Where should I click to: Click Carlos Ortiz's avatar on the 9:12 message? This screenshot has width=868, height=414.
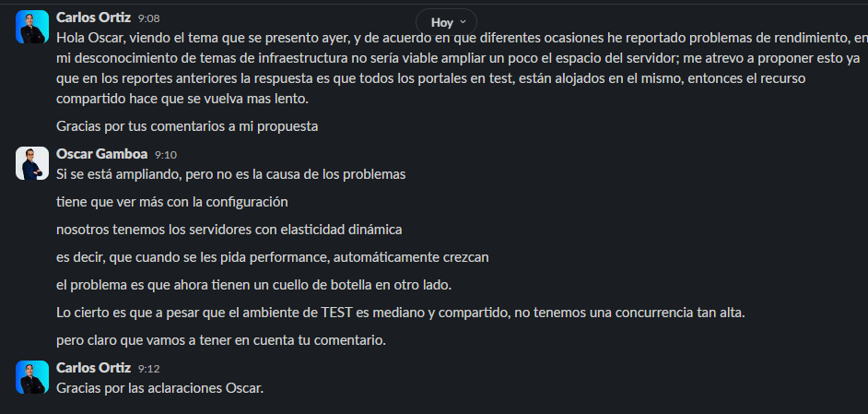32,377
